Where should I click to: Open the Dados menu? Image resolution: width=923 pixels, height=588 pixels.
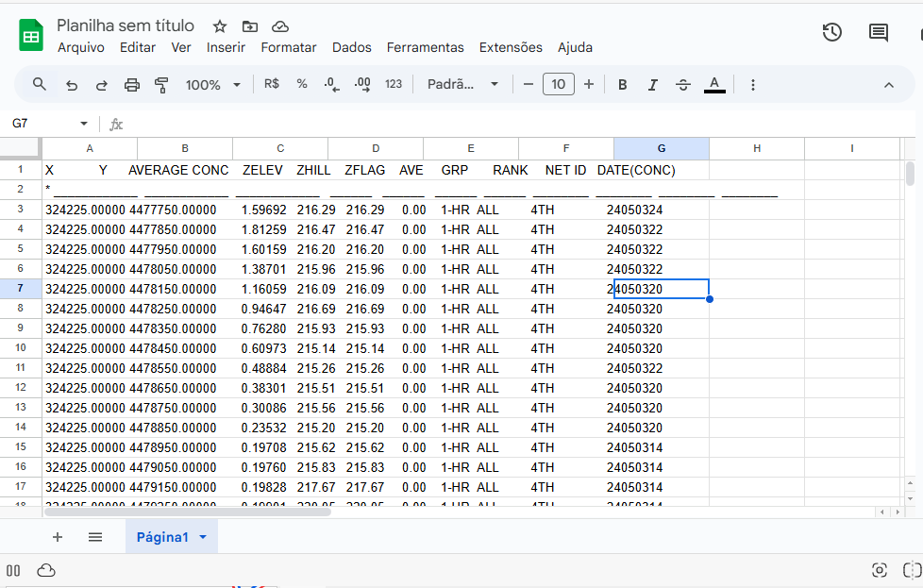[x=351, y=48]
